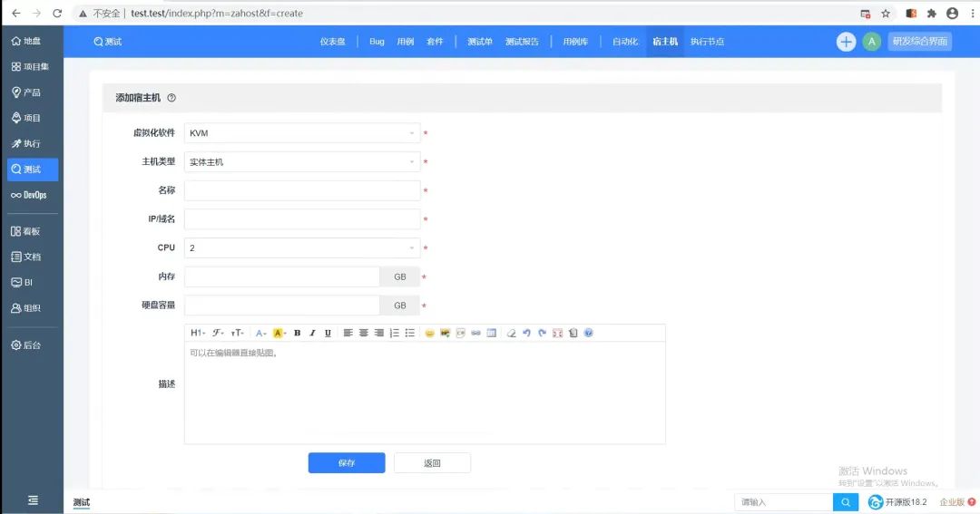Open 文档 in sidebar
This screenshot has height=514, width=980.
click(26, 257)
